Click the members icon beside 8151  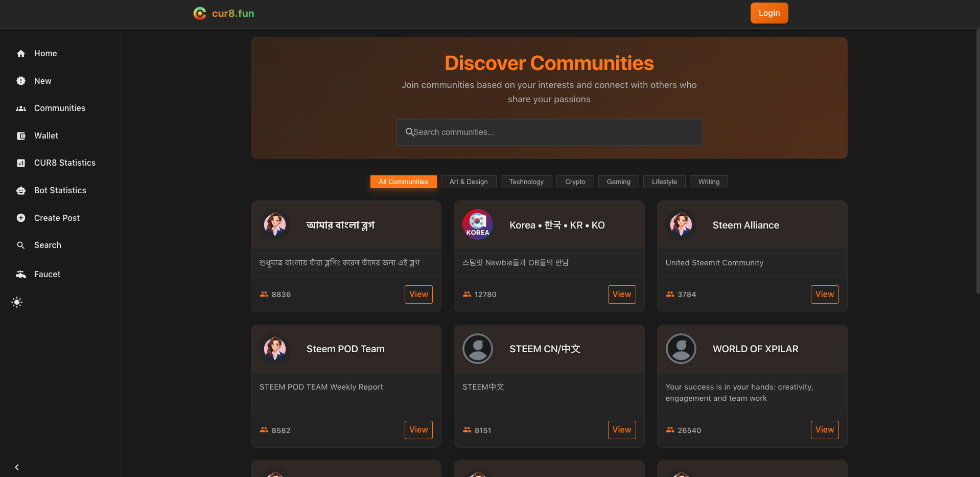tap(467, 430)
